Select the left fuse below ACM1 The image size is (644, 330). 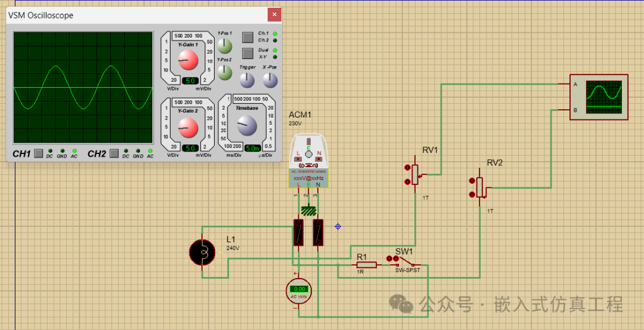[299, 233]
